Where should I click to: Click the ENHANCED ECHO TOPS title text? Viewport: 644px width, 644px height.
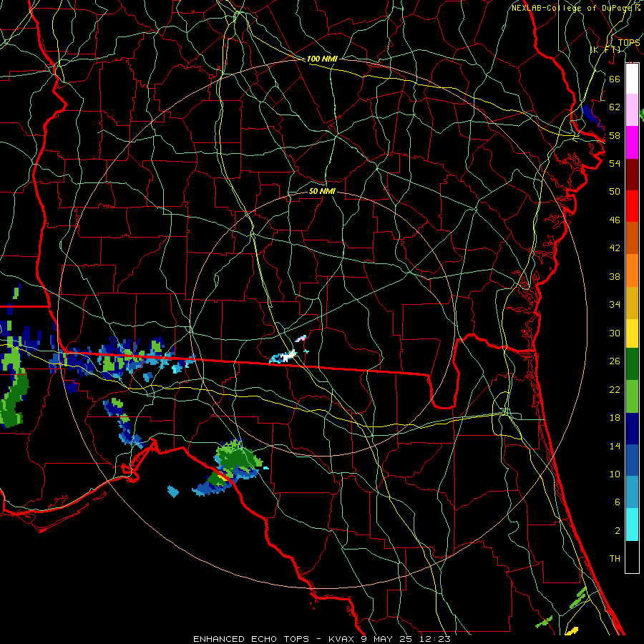coord(251,639)
